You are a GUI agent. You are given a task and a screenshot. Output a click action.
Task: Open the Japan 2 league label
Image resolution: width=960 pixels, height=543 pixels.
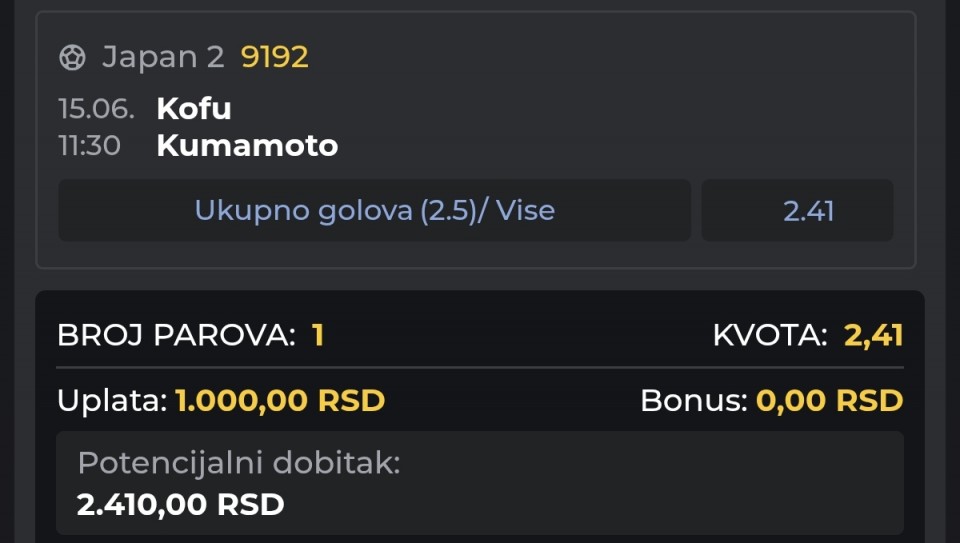[163, 57]
